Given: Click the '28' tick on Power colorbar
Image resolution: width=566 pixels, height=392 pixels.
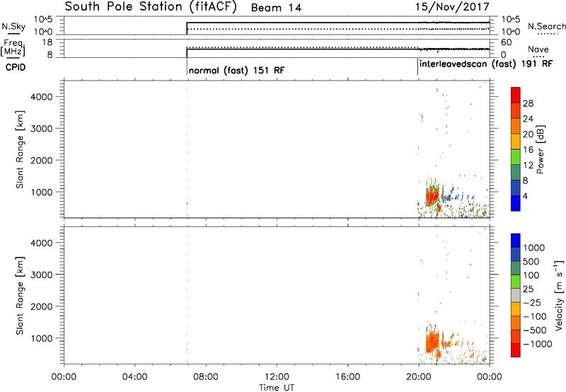Looking at the screenshot, I should pyautogui.click(x=528, y=103).
